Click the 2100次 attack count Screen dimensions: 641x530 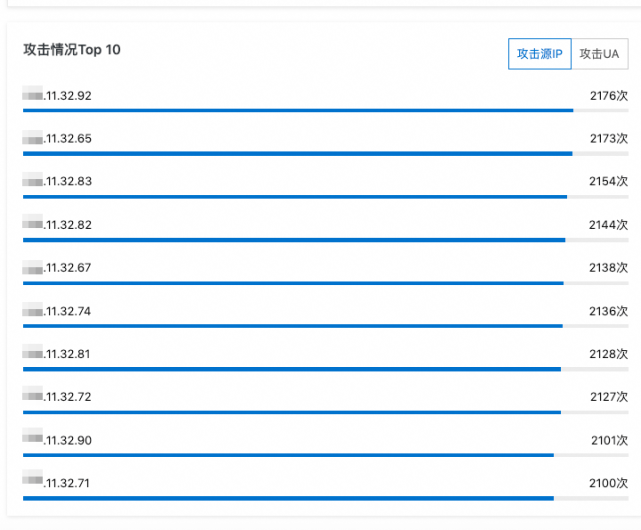click(608, 483)
